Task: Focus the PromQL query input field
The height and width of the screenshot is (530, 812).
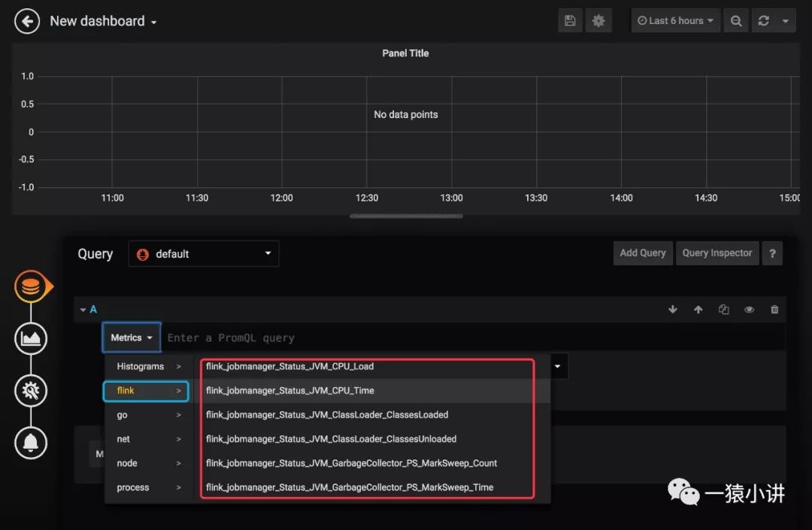Action: coord(474,338)
